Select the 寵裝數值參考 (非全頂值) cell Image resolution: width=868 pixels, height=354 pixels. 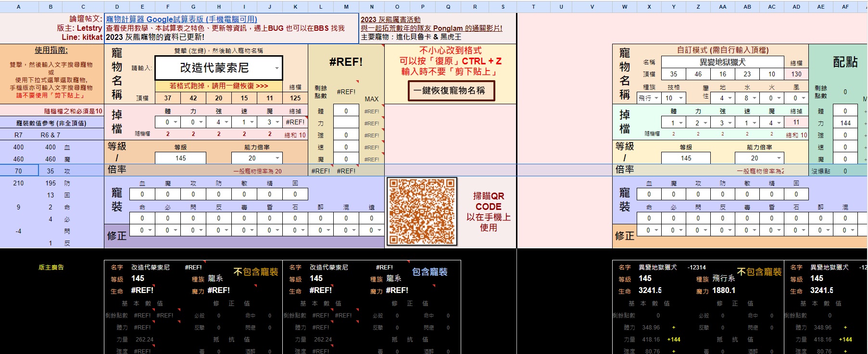(x=51, y=123)
